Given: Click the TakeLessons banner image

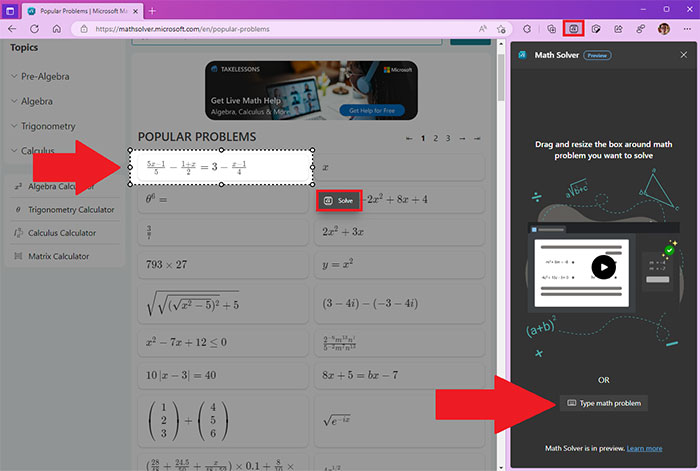Looking at the screenshot, I should (x=311, y=90).
